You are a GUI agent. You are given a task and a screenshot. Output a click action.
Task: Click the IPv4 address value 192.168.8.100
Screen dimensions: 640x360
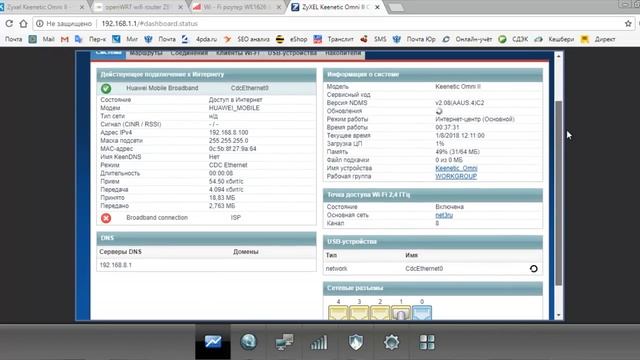click(x=228, y=133)
